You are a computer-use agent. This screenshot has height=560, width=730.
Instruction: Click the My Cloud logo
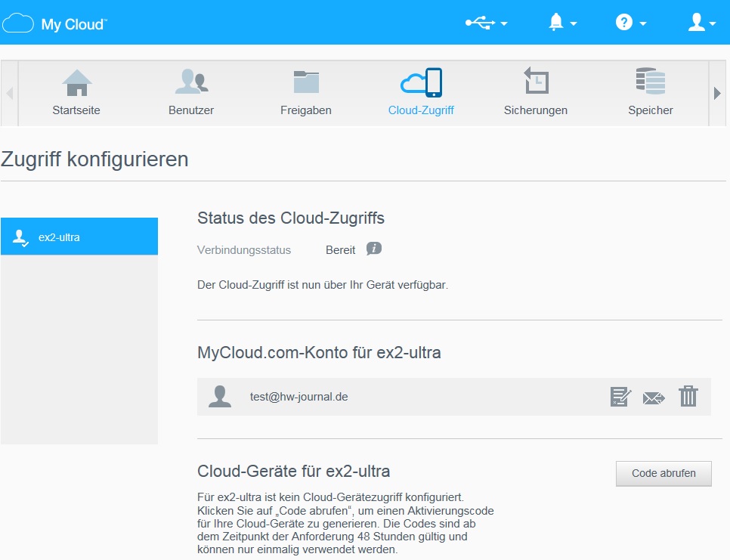coord(54,23)
